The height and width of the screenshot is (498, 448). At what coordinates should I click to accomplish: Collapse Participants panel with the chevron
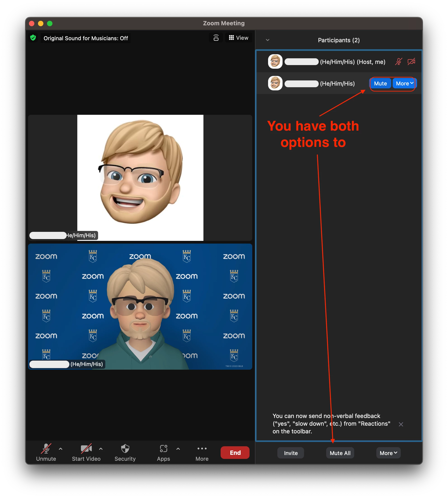268,40
